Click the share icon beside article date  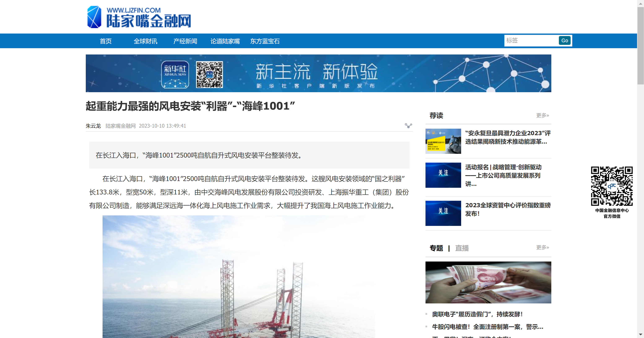coord(408,126)
